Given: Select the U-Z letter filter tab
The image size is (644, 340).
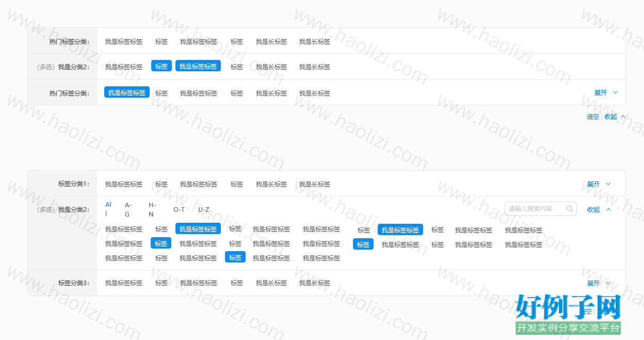Looking at the screenshot, I should [x=204, y=209].
